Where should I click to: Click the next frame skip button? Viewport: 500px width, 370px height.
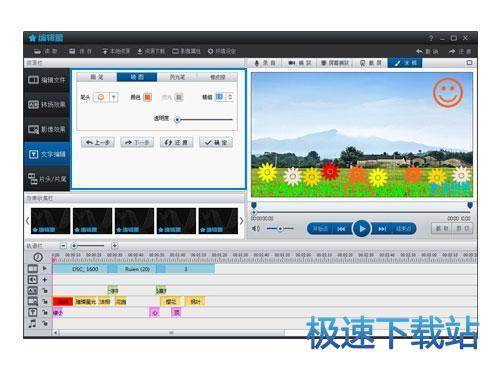pyautogui.click(x=382, y=229)
